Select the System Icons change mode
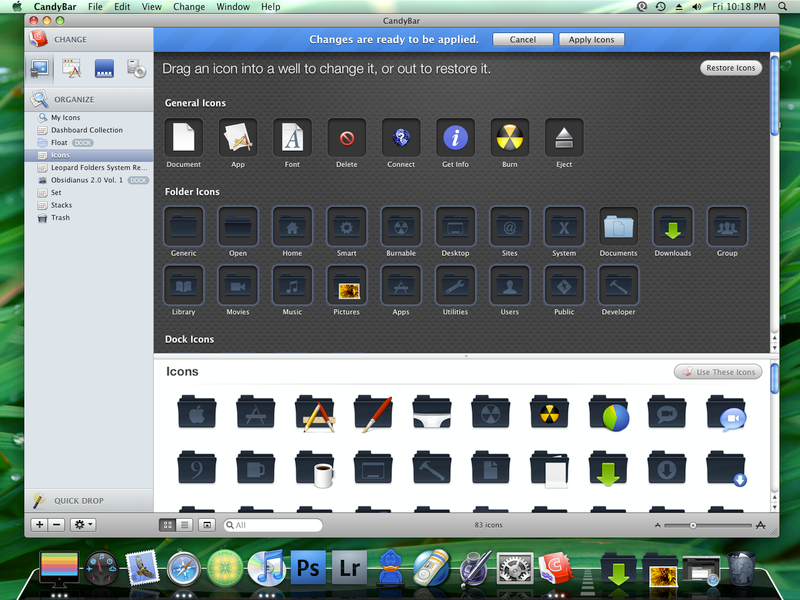Image resolution: width=800 pixels, height=600 pixels. (x=39, y=68)
